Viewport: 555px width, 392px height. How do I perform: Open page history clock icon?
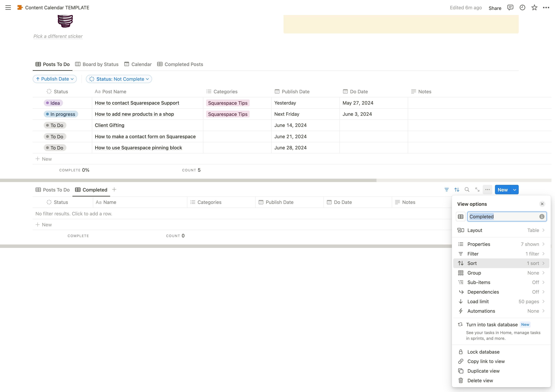click(522, 7)
